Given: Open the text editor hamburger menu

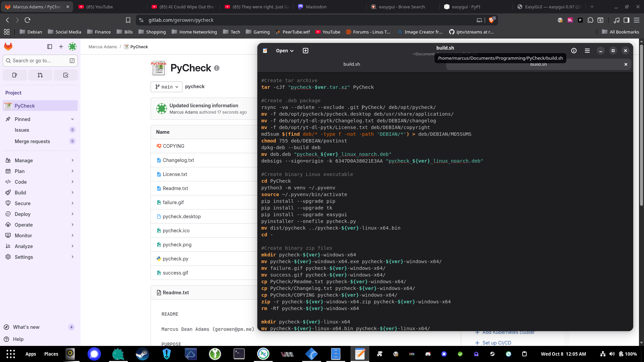Looking at the screenshot, I should [x=587, y=51].
